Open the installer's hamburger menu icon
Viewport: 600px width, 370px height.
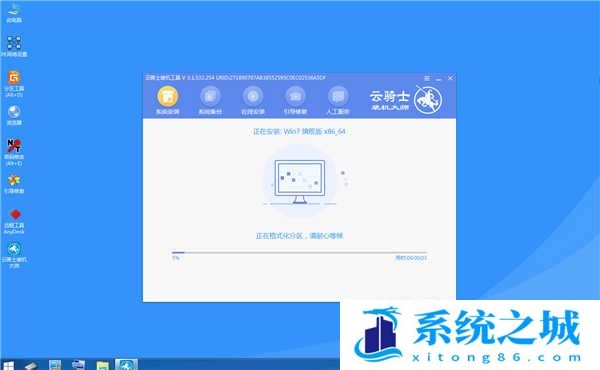(x=427, y=78)
